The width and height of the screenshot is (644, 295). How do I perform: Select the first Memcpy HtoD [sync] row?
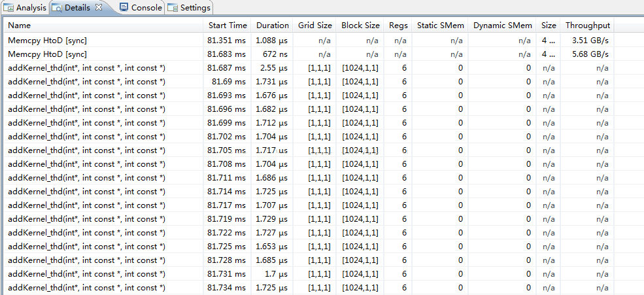click(309, 41)
